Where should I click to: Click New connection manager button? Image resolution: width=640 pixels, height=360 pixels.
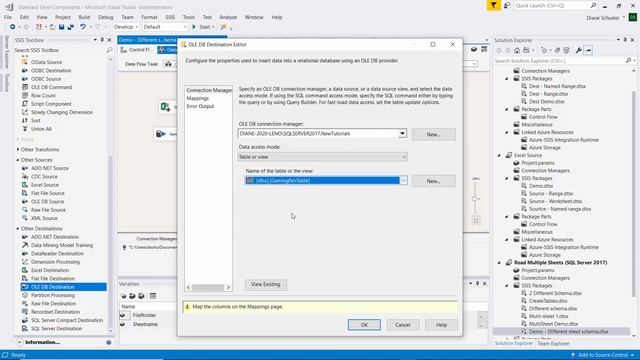coord(433,134)
